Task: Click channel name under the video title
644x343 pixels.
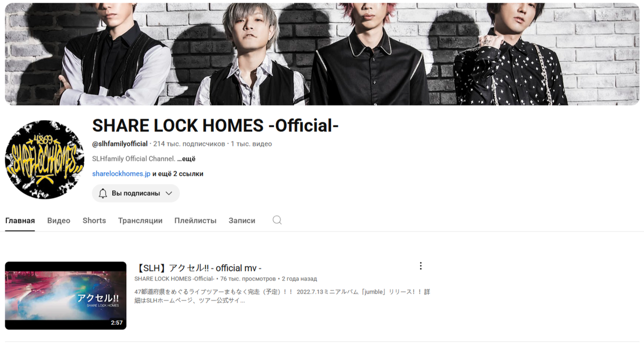Action: [x=174, y=279]
